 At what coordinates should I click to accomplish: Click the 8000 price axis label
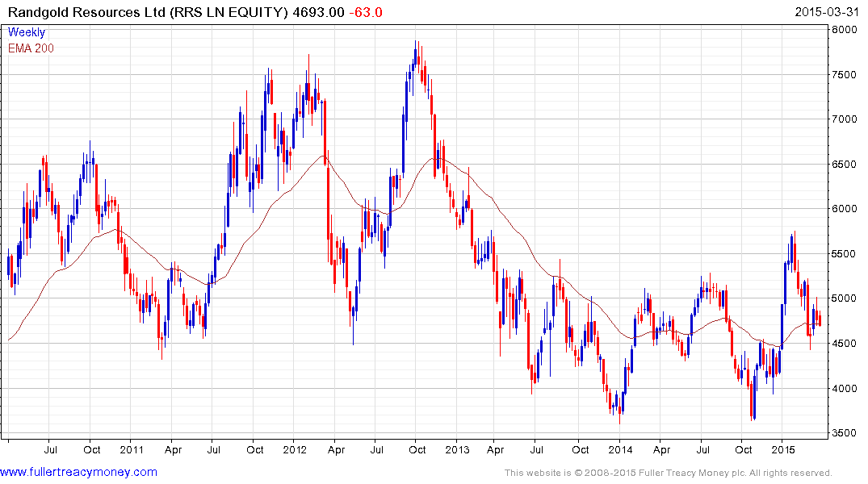(845, 29)
